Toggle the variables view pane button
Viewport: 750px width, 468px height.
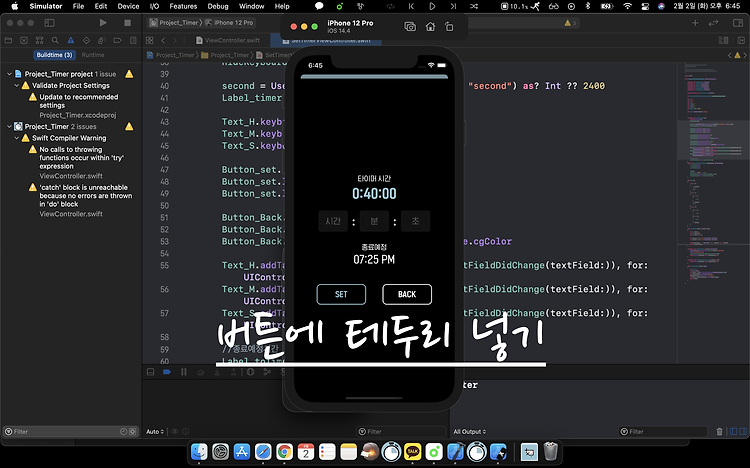[733, 432]
